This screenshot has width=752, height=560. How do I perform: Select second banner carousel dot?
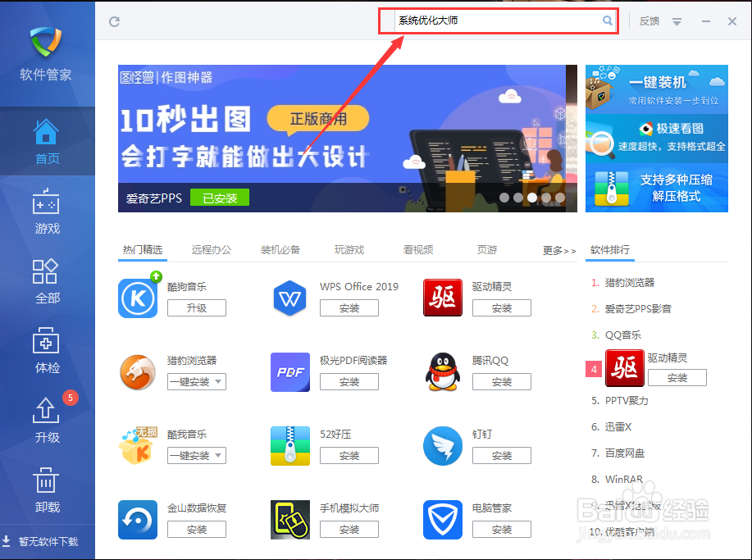point(518,198)
